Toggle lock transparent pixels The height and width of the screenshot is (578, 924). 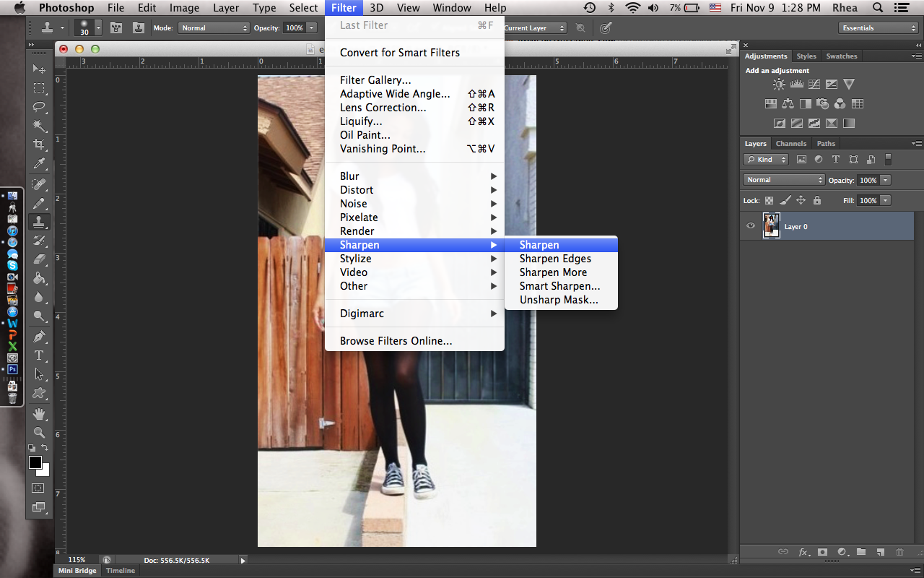coord(770,200)
